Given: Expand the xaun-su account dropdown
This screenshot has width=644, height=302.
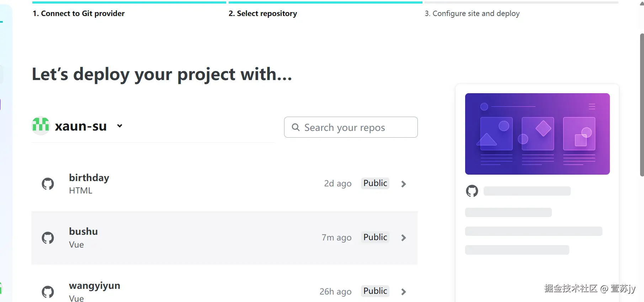Looking at the screenshot, I should tap(120, 126).
